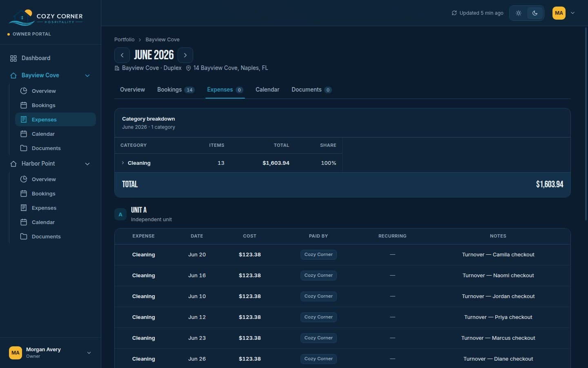This screenshot has height=368, width=588.
Task: Switch to dark theme moon toggle
Action: click(x=535, y=13)
